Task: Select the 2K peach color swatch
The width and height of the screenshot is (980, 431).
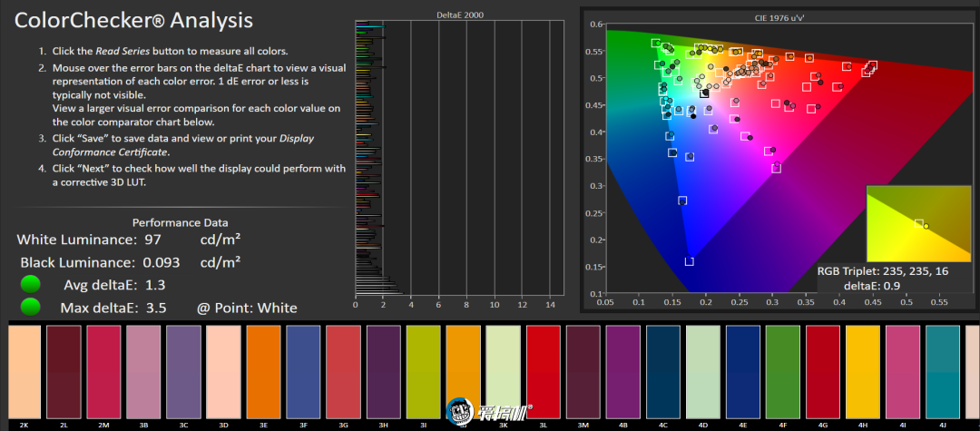Action: pyautogui.click(x=24, y=372)
